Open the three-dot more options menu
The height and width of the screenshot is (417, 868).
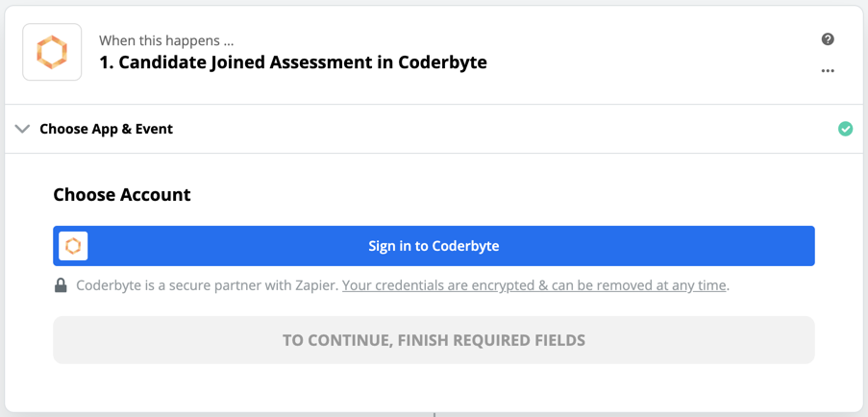(x=828, y=71)
